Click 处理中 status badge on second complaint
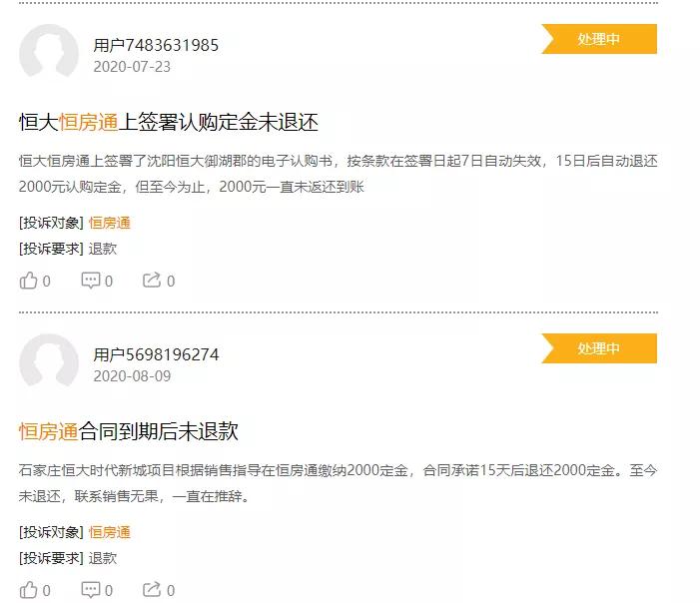 [x=599, y=348]
